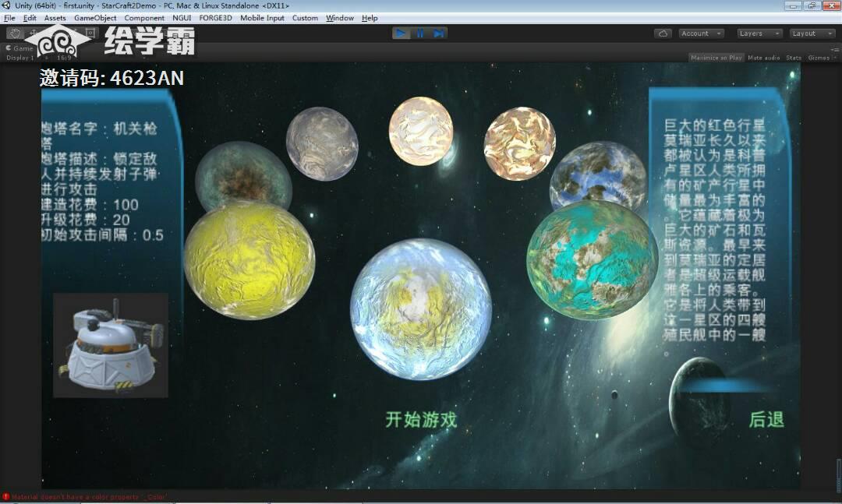Image resolution: width=842 pixels, height=504 pixels.
Task: Open the Edit menu
Action: tap(30, 18)
